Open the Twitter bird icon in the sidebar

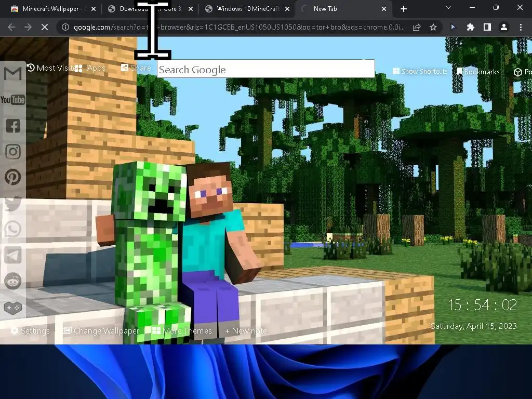[x=13, y=203]
